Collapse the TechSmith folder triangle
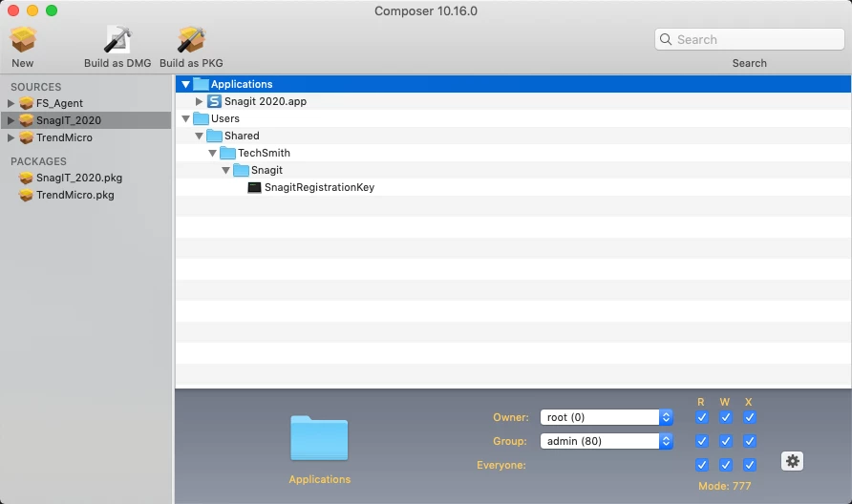The height and width of the screenshot is (504, 852). tap(212, 153)
